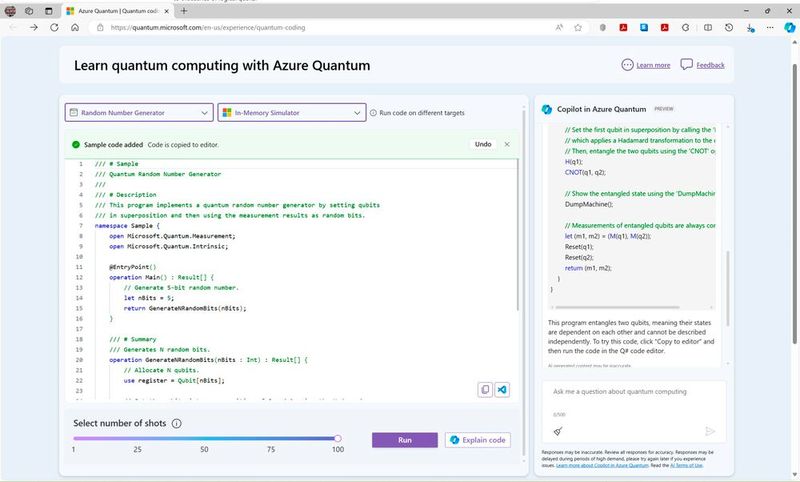Activate the Read aloud icon
Image resolution: width=800 pixels, height=482 pixels.
point(559,28)
